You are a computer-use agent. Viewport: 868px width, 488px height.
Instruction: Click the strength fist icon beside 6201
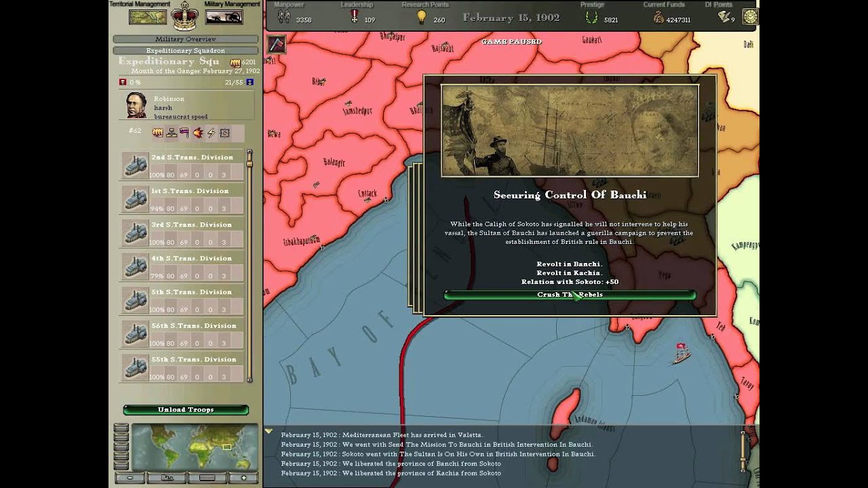coord(235,62)
